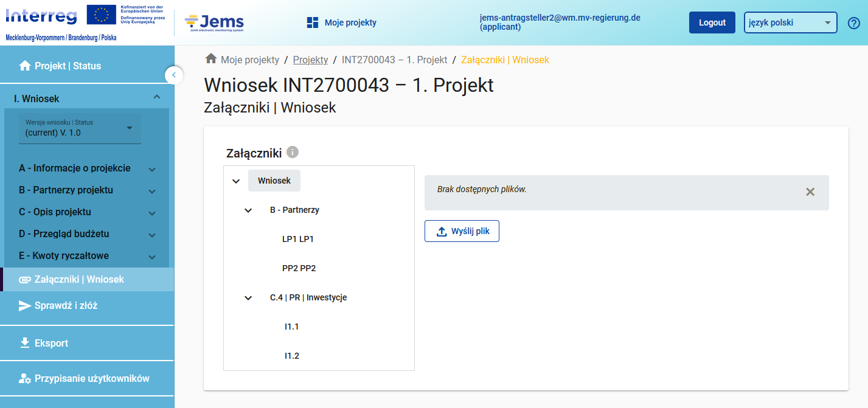Open Eksport via the download icon
Screen dimensions: 868x408
(25, 343)
